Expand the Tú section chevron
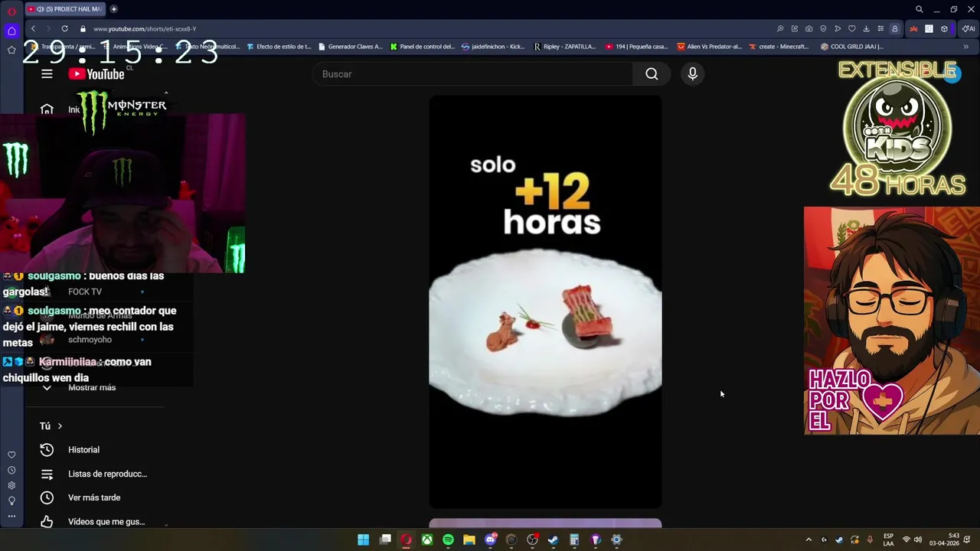 [x=60, y=426]
